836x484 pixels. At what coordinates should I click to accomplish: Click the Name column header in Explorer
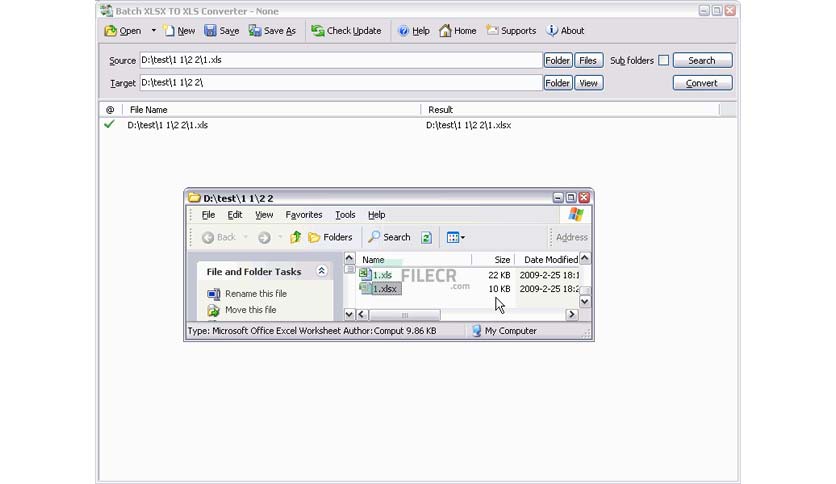(x=414, y=260)
